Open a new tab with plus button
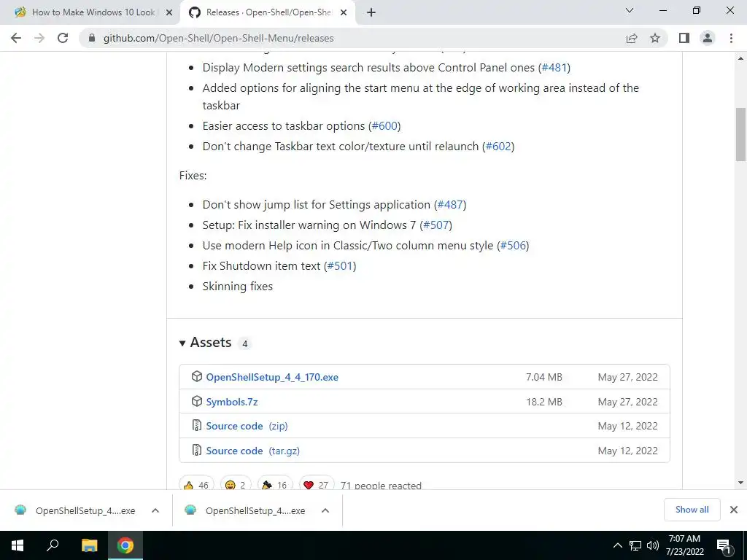The image size is (747, 560). (x=371, y=13)
